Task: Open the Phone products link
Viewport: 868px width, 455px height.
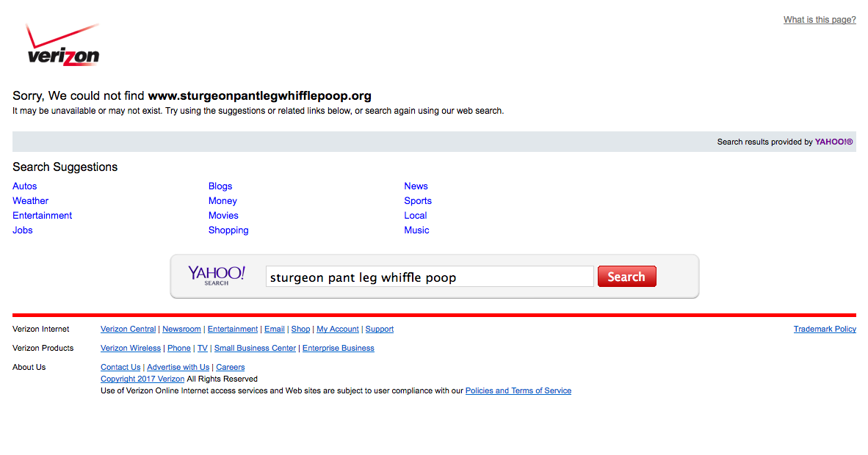Action: 178,348
